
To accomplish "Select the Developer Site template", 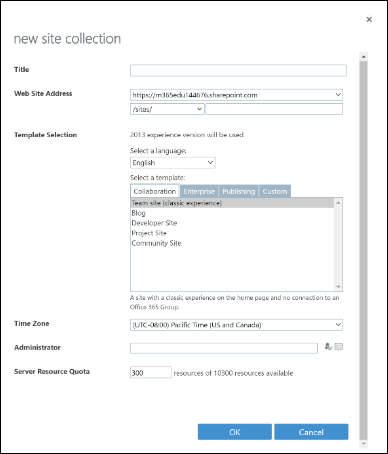I will (x=232, y=223).
